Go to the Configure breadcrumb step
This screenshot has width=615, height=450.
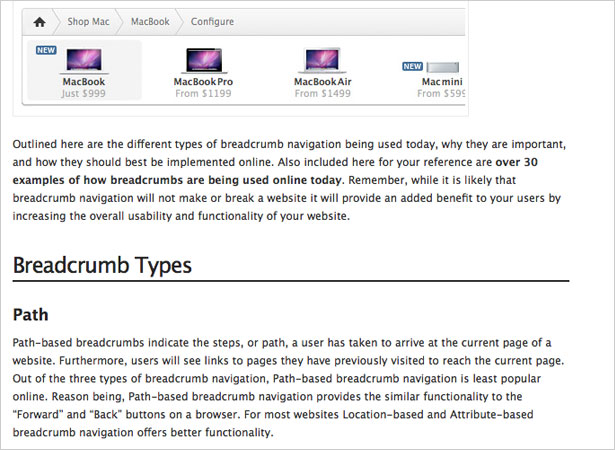click(x=212, y=22)
